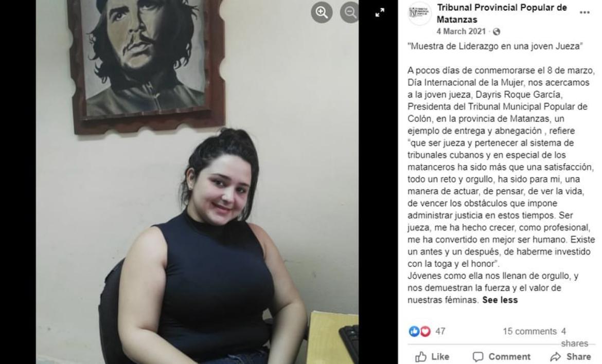Screen dimensions: 602x364
Task: View the 4 shares list
Action: click(574, 337)
